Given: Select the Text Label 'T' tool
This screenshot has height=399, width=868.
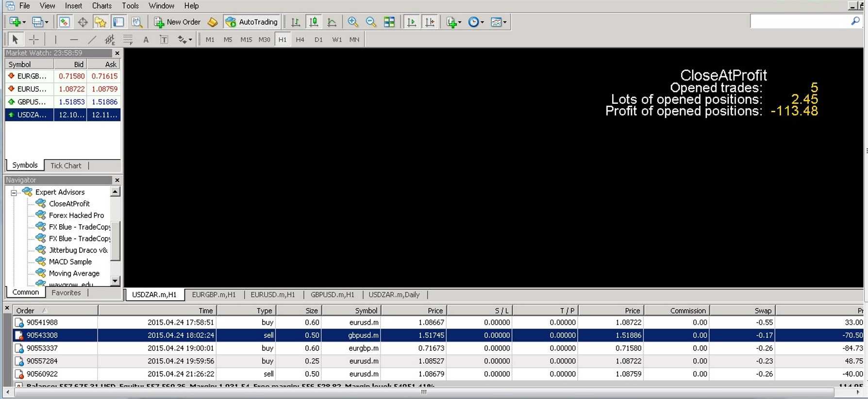Looking at the screenshot, I should 164,39.
